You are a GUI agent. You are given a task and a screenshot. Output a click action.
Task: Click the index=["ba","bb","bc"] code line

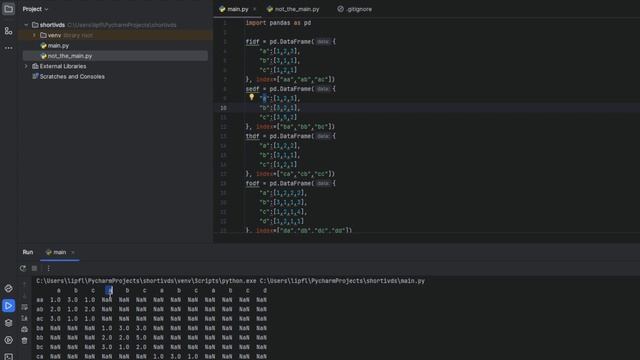[290, 127]
